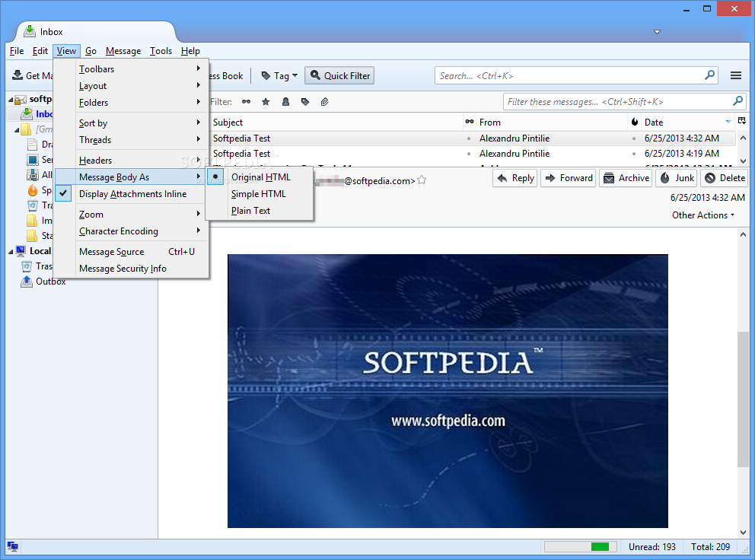Collapse the Local Folders tree

point(11,251)
